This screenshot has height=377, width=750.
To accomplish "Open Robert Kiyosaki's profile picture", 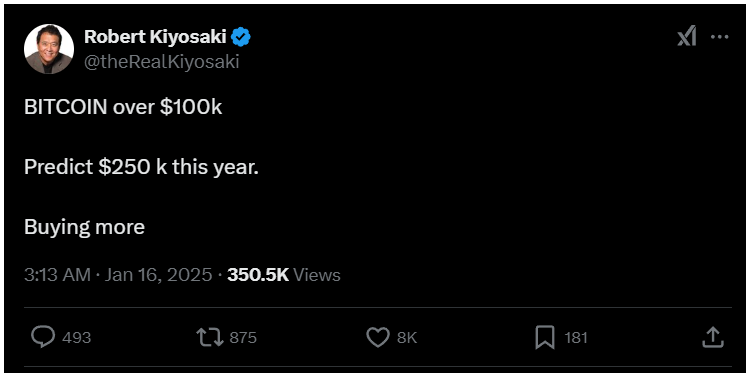I will click(49, 49).
